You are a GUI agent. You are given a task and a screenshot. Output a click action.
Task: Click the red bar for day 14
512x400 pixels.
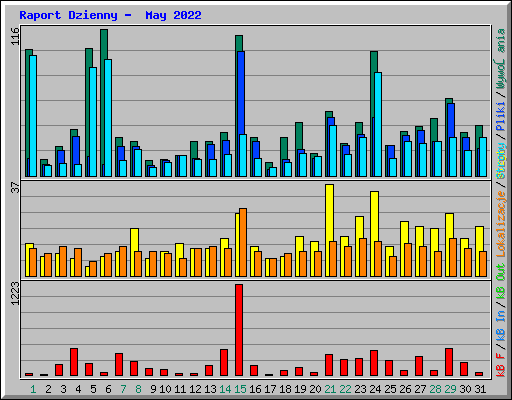(224, 363)
